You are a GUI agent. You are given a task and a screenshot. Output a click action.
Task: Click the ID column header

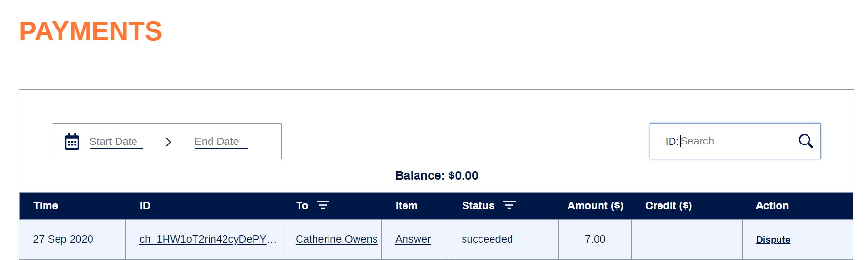[x=145, y=206]
